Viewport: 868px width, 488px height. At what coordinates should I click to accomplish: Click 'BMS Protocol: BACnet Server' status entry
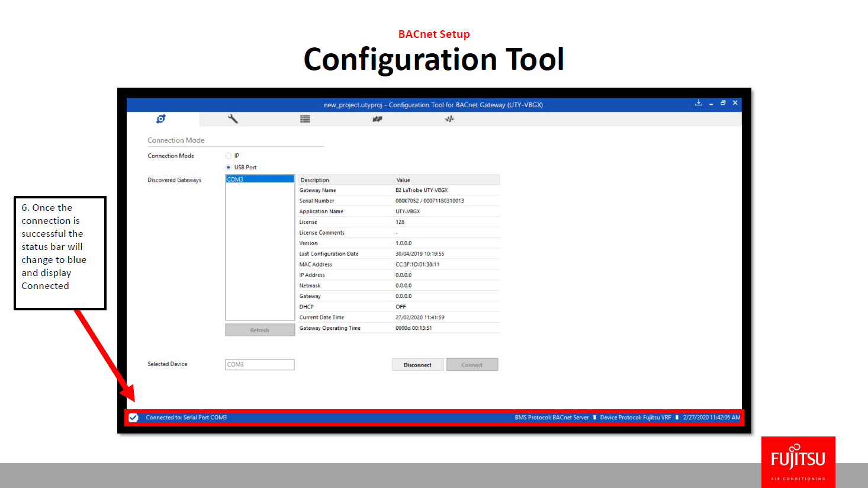(x=552, y=418)
